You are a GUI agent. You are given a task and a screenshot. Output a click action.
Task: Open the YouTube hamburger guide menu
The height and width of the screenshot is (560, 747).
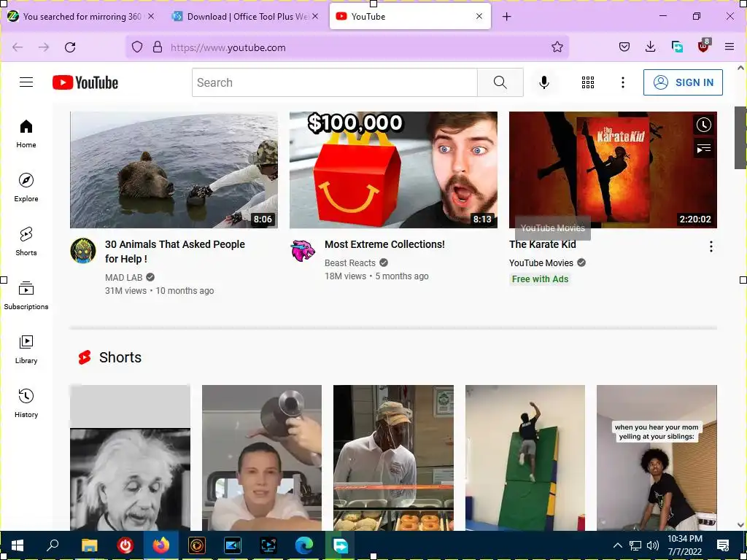click(x=26, y=82)
